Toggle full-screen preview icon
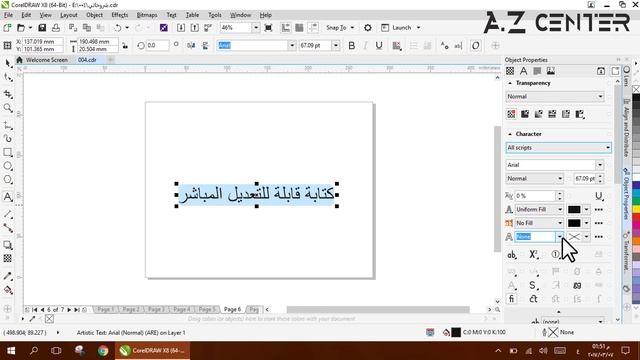The width and height of the screenshot is (640, 360). point(268,28)
